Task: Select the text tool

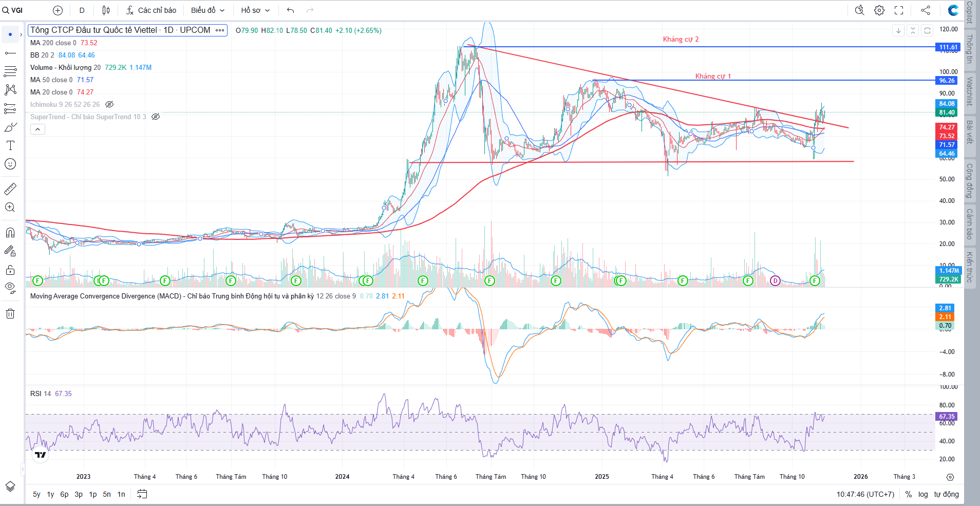Action: pyautogui.click(x=10, y=145)
